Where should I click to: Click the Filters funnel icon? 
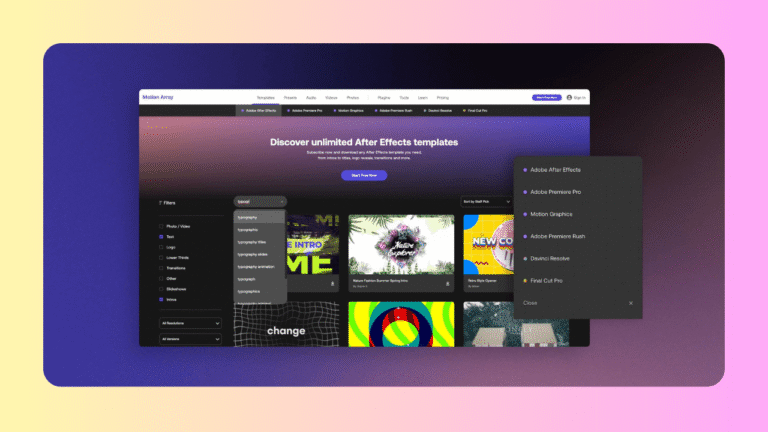tap(160, 203)
